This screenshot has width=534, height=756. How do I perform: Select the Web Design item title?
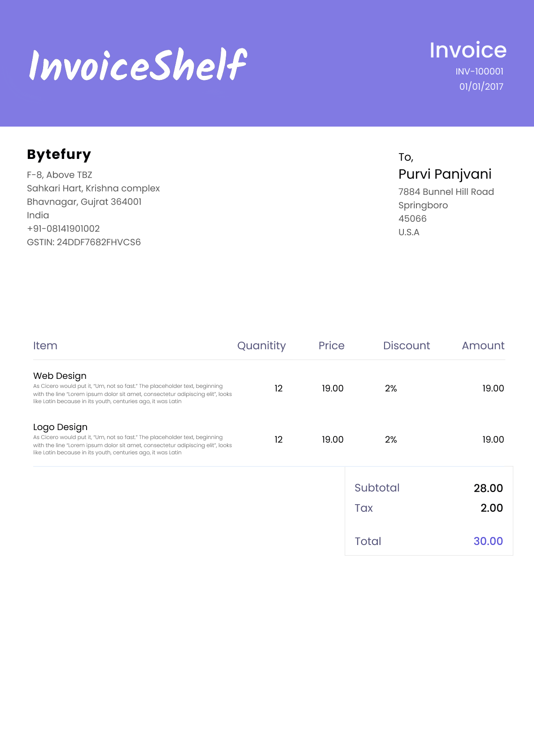pos(60,376)
